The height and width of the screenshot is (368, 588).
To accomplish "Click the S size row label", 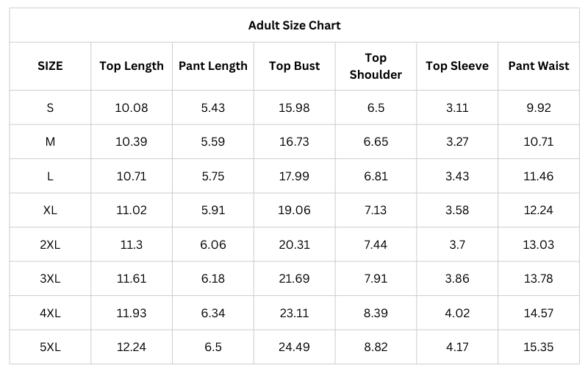I will point(50,107).
